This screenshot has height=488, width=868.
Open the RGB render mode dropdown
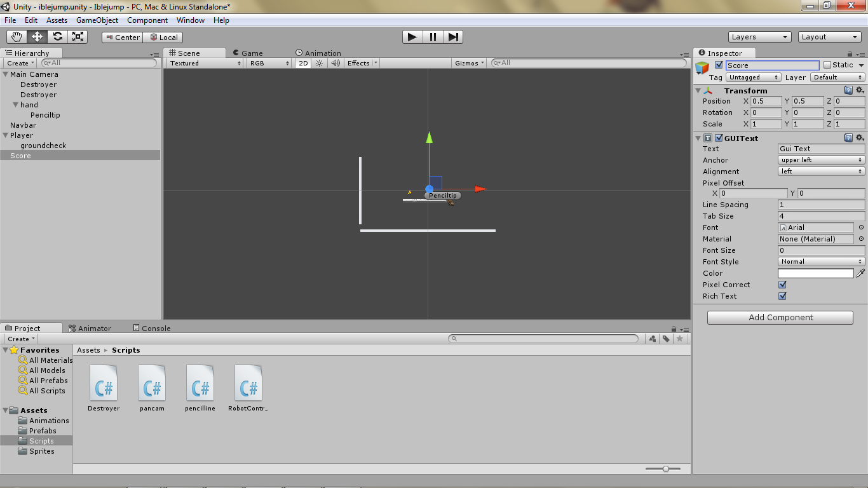tap(269, 63)
